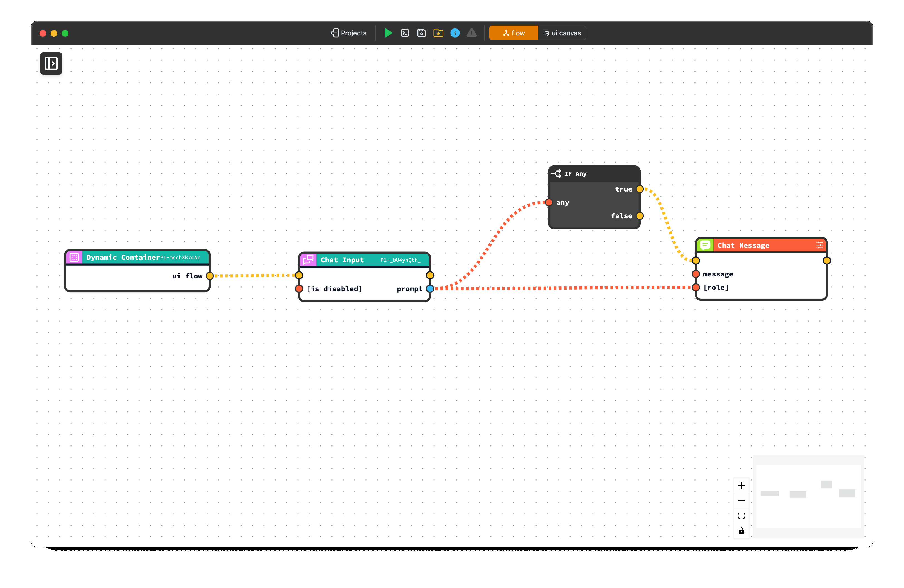
Task: Open the blue info icon
Action: point(455,33)
